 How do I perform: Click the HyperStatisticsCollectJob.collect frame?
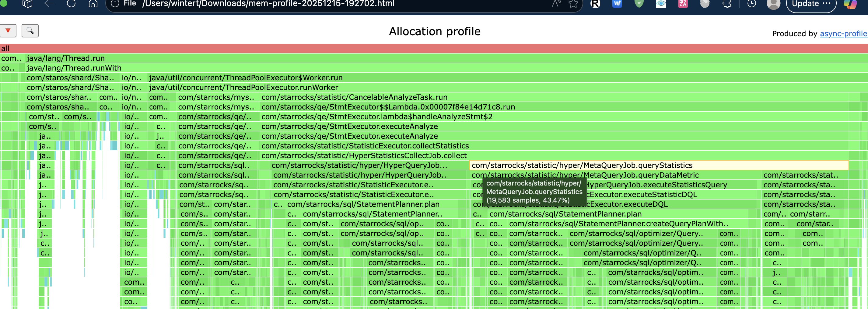point(364,155)
